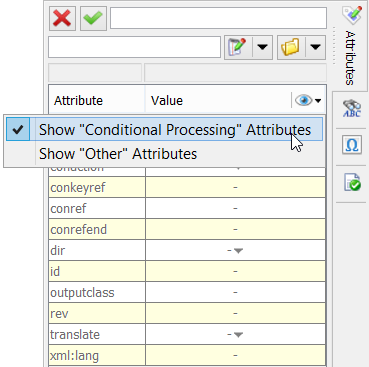This screenshot has height=367, width=369.
Task: Select the conrefend attribute name
Action: tap(78, 229)
